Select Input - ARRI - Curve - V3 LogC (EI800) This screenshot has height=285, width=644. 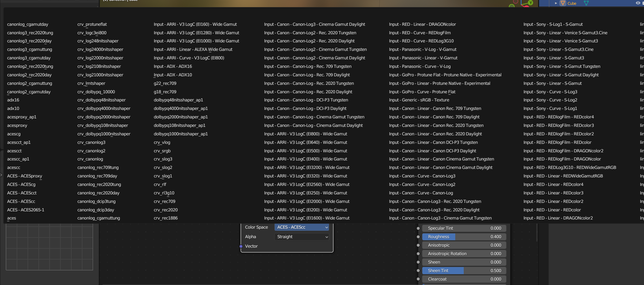[x=189, y=58]
